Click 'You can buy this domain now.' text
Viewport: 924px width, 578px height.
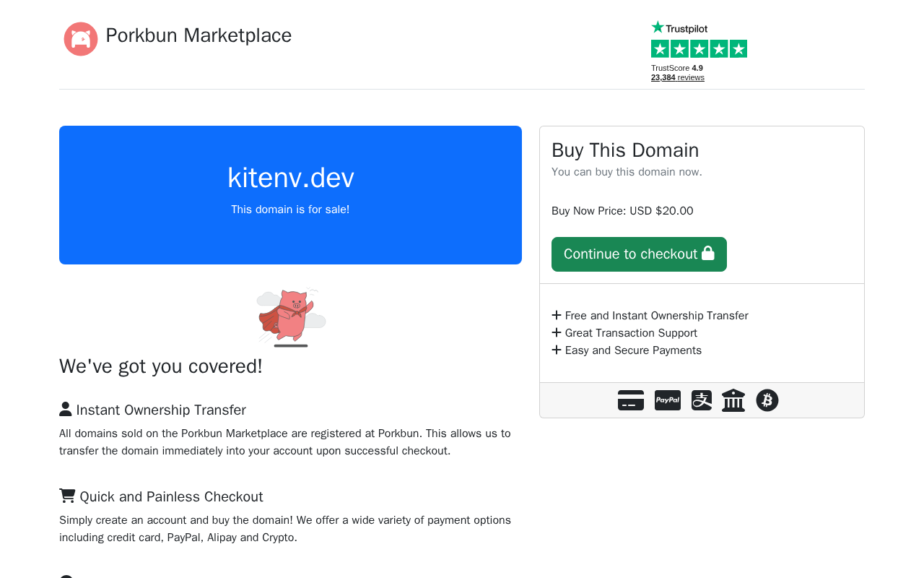click(x=627, y=172)
